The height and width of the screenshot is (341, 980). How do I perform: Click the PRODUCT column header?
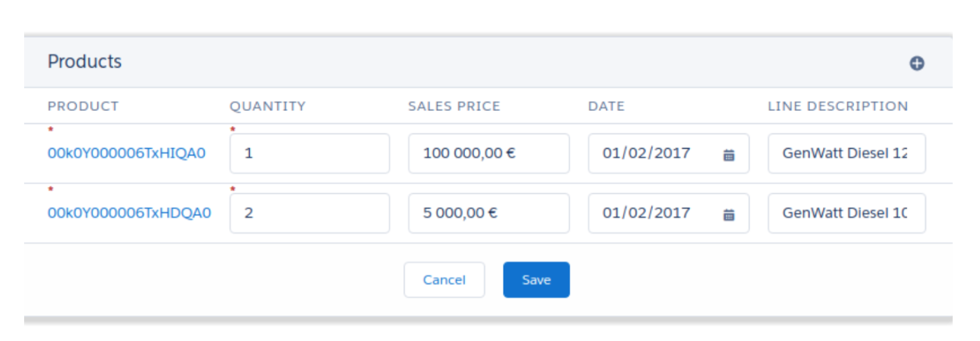pos(83,106)
